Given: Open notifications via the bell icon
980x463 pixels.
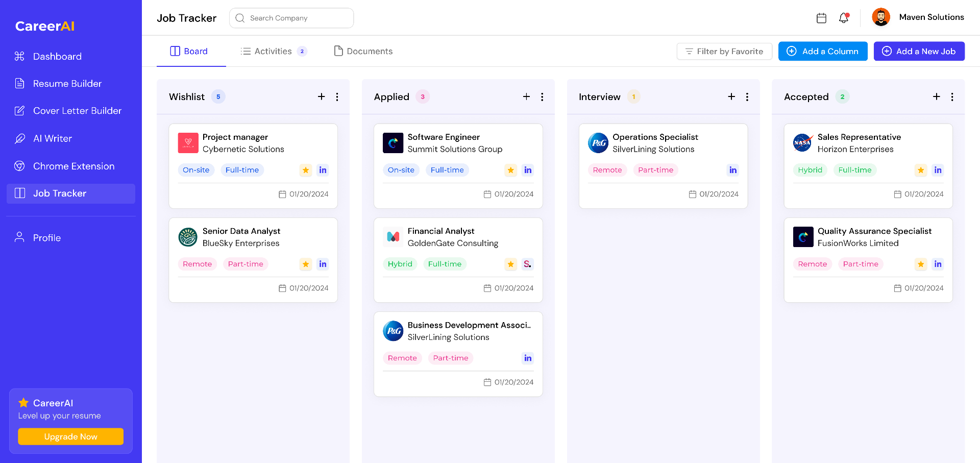Looking at the screenshot, I should tap(843, 18).
